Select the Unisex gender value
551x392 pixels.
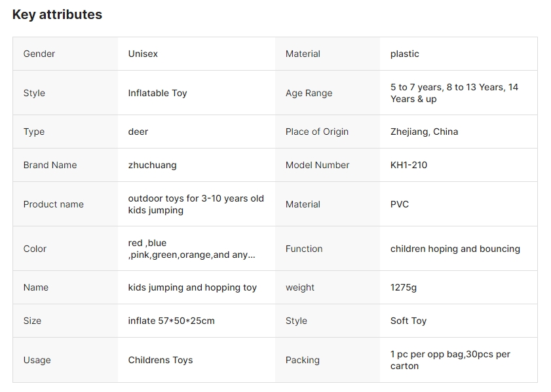coord(143,54)
